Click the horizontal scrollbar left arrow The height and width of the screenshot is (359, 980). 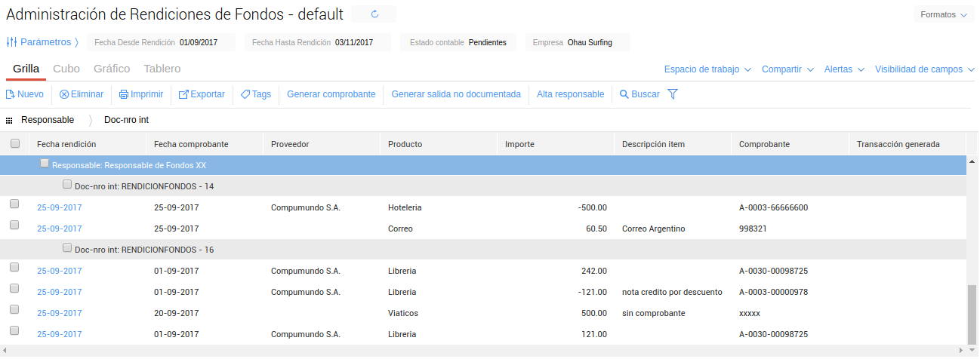(x=6, y=350)
